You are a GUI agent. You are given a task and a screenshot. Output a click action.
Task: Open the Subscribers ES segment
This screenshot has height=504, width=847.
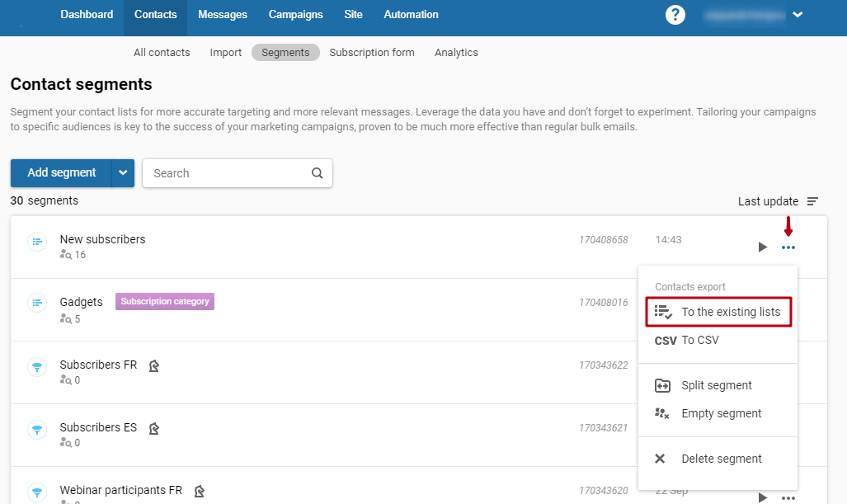pyautogui.click(x=98, y=427)
